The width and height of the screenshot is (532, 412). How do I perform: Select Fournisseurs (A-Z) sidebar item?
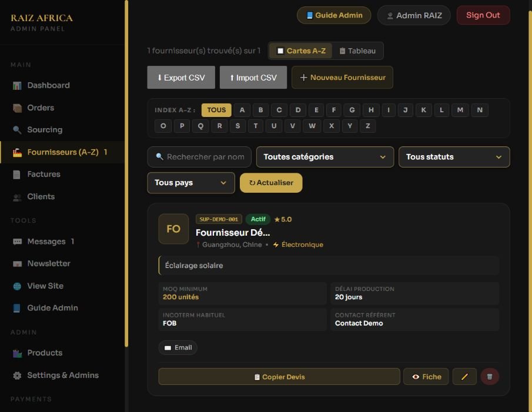[63, 152]
